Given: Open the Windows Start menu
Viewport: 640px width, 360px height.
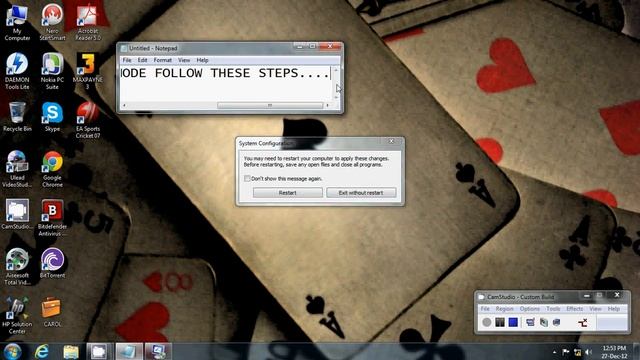Looking at the screenshot, I should click(13, 351).
